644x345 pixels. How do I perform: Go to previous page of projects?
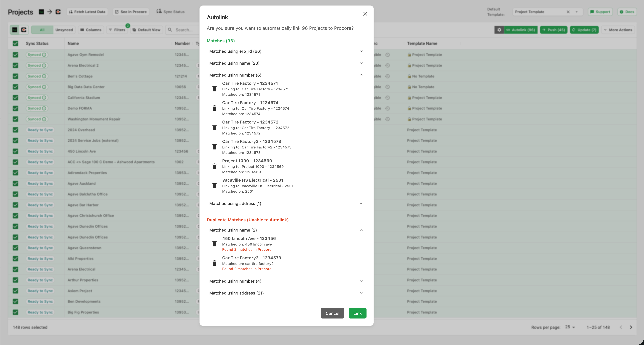coord(621,327)
